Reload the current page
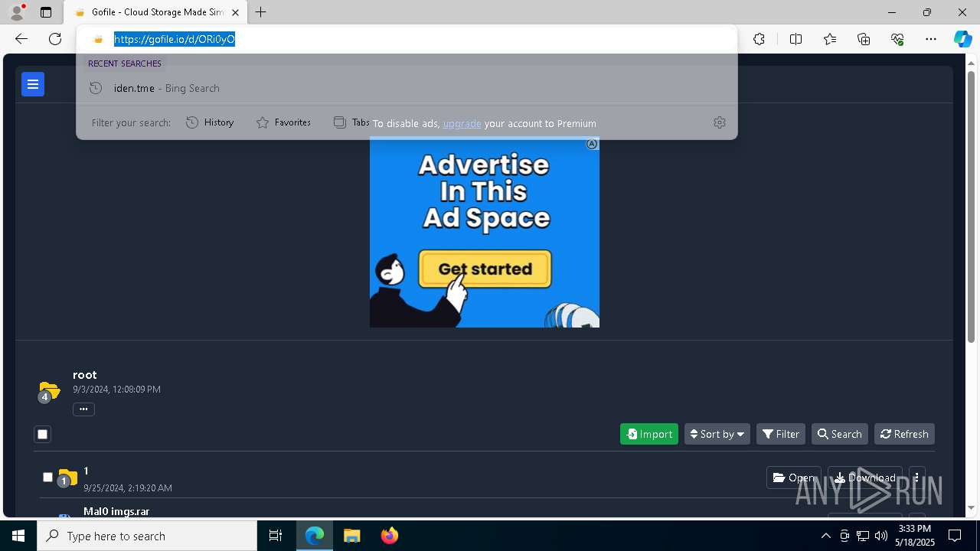Screen dimensions: 980x551 point(55,39)
